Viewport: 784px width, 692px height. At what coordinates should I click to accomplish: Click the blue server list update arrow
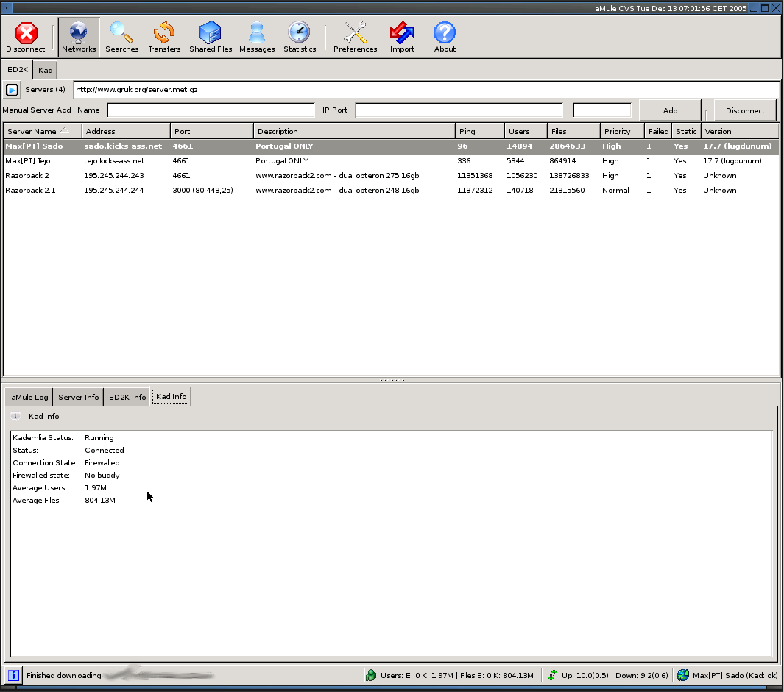[x=12, y=90]
